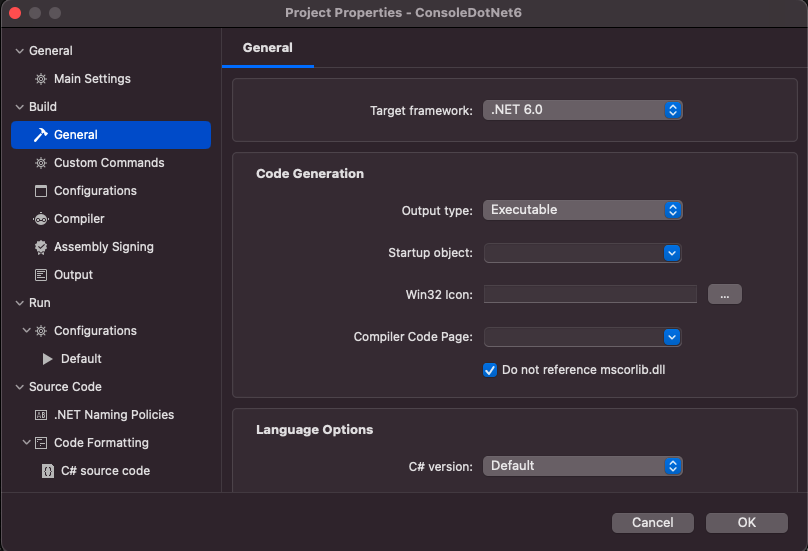This screenshot has width=808, height=551.
Task: Click the .NET Naming Policies AB icon
Action: pyautogui.click(x=41, y=415)
